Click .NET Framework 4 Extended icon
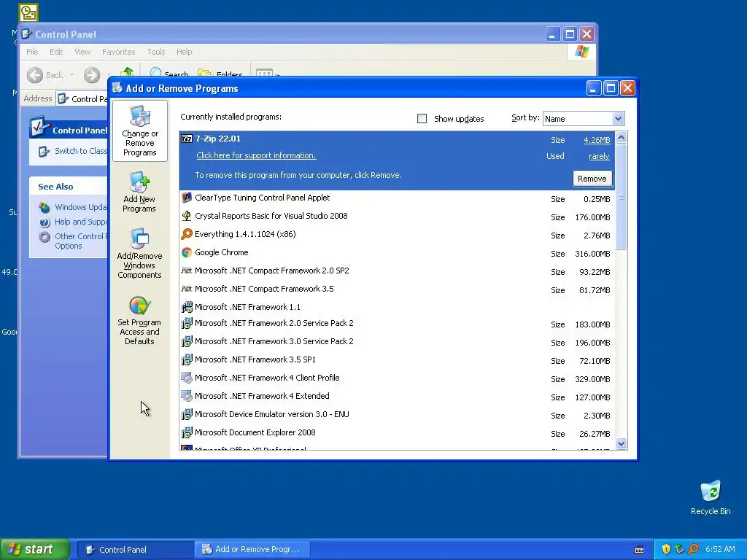The width and height of the screenshot is (747, 560). click(x=187, y=396)
